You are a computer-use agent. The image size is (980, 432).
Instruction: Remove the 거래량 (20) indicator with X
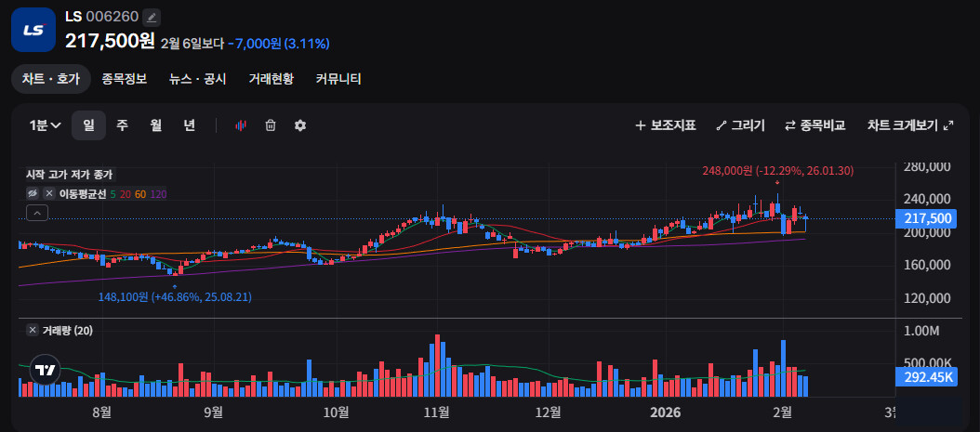[x=32, y=330]
